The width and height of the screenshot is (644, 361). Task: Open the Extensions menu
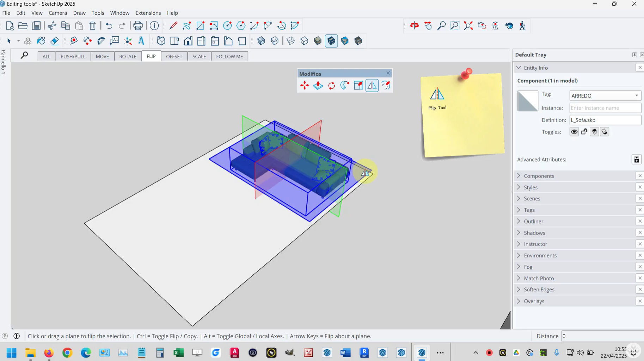[x=148, y=13]
